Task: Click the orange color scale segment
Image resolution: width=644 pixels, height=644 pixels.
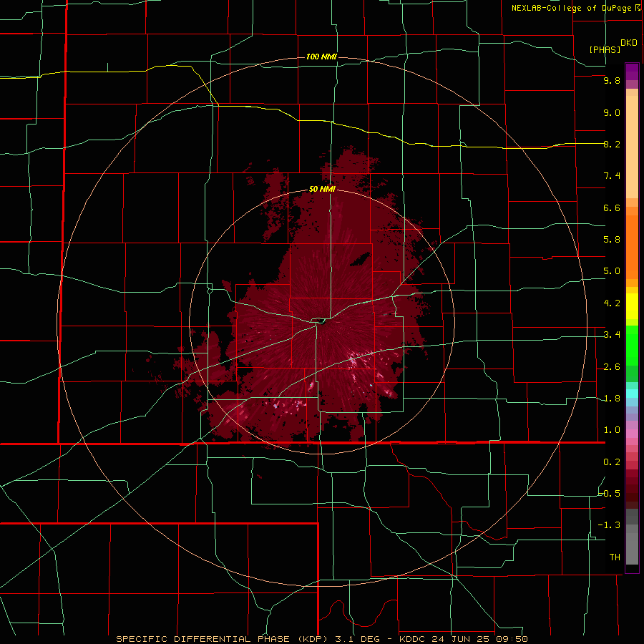Action: pyautogui.click(x=632, y=247)
